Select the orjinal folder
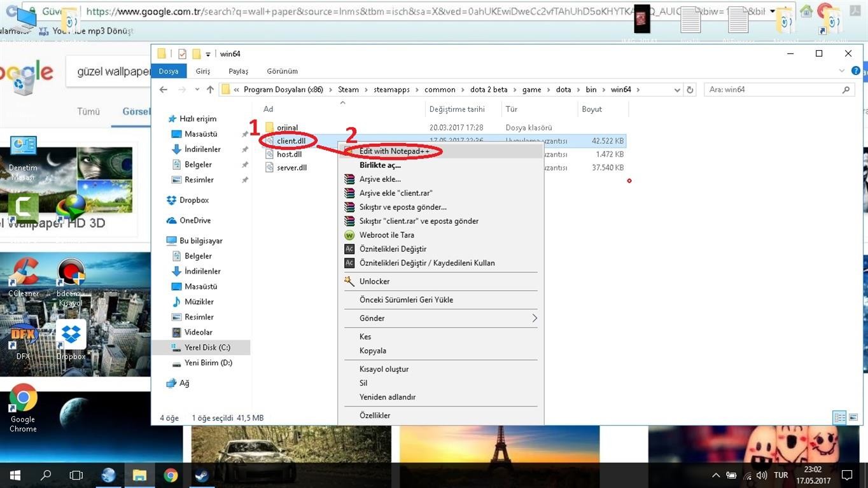 287,128
